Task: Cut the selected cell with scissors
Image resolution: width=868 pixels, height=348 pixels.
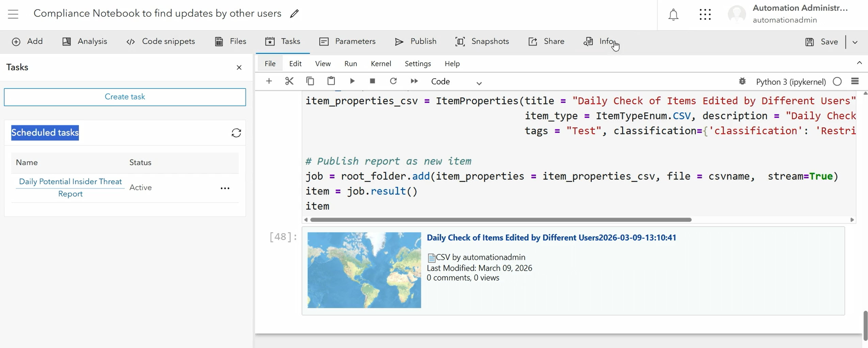Action: (x=289, y=81)
